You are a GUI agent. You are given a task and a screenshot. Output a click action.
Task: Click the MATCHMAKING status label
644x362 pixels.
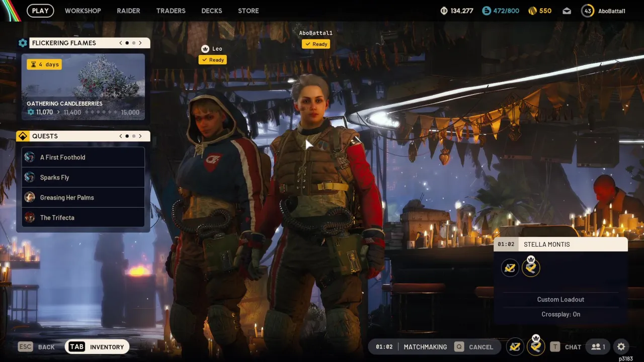(x=425, y=347)
